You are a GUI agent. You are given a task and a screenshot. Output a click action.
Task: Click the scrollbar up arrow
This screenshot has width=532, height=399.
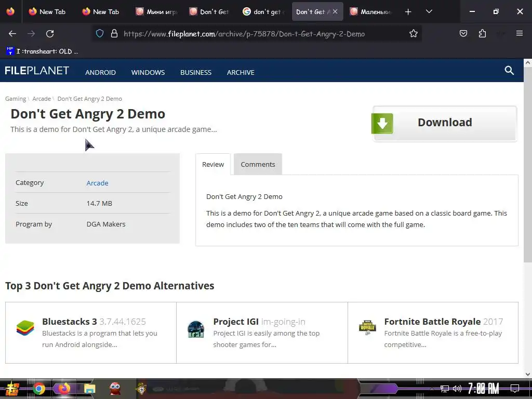(x=528, y=62)
